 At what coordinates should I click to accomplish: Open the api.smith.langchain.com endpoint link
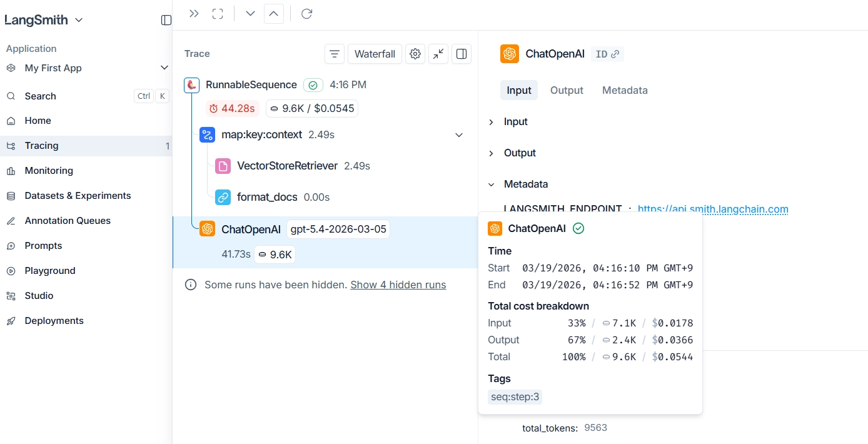coord(713,209)
